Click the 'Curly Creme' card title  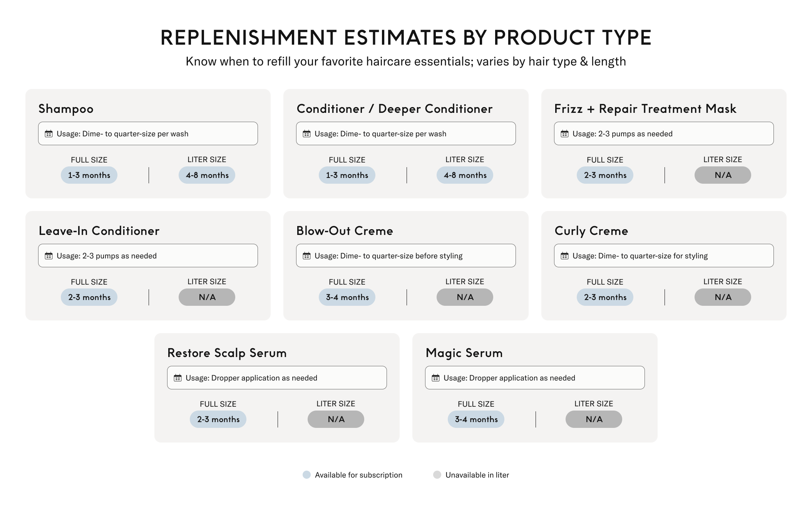591,231
